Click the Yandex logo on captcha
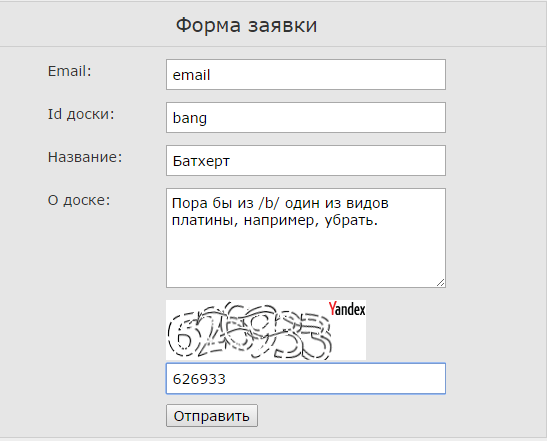547x441 pixels. point(347,309)
